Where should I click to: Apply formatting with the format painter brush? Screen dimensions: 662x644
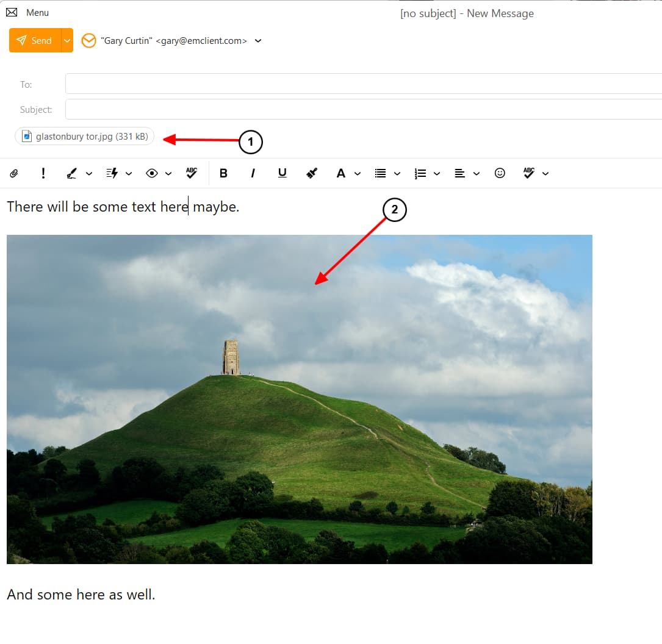(x=311, y=173)
